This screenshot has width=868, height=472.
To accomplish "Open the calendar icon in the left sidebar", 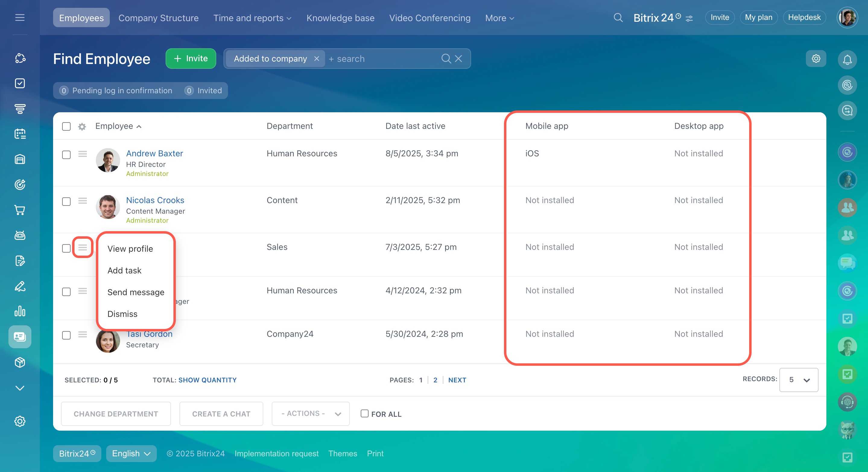I will [x=20, y=134].
